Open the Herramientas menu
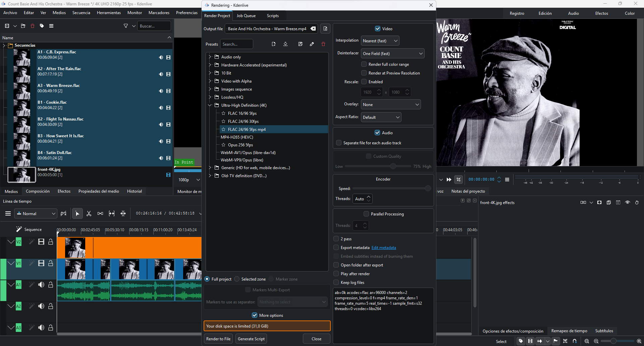The image size is (644, 346). coord(109,13)
